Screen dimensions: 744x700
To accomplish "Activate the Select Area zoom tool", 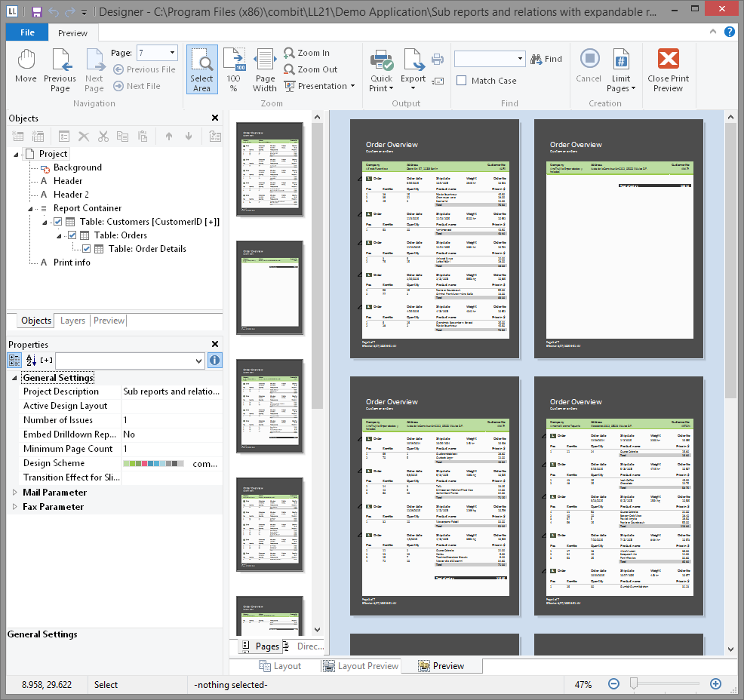I will coord(201,69).
